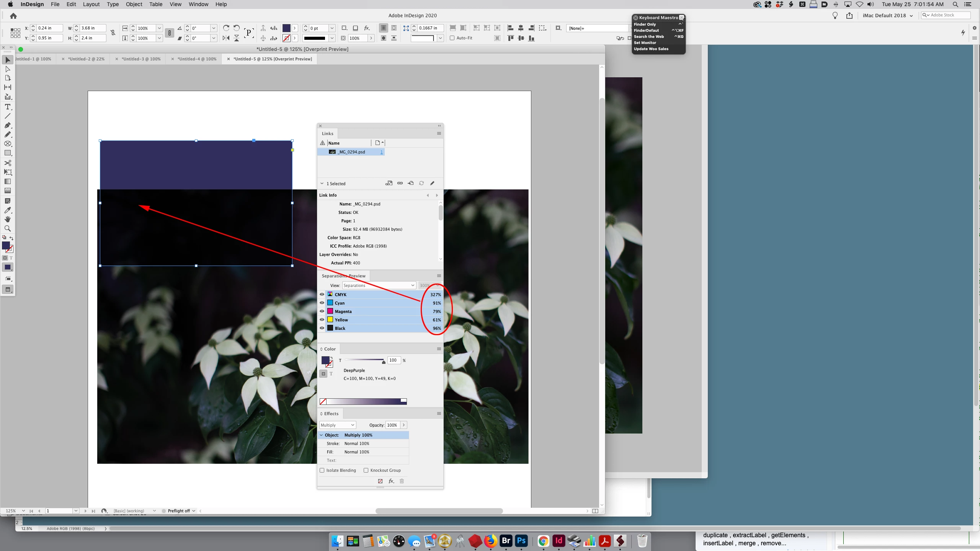This screenshot has width=980, height=551.
Task: Click the Preflight off status label
Action: click(x=178, y=511)
